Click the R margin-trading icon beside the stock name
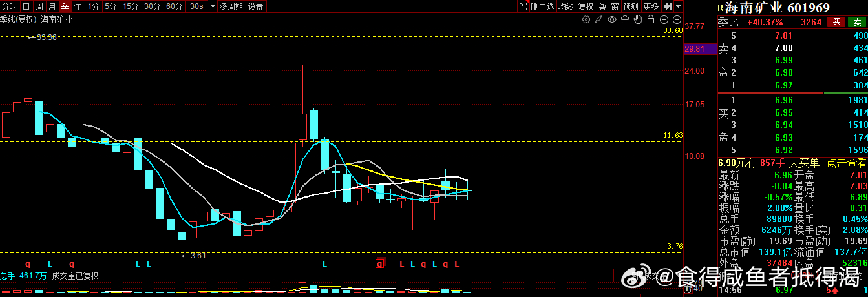The width and height of the screenshot is (868, 297). 721,8
